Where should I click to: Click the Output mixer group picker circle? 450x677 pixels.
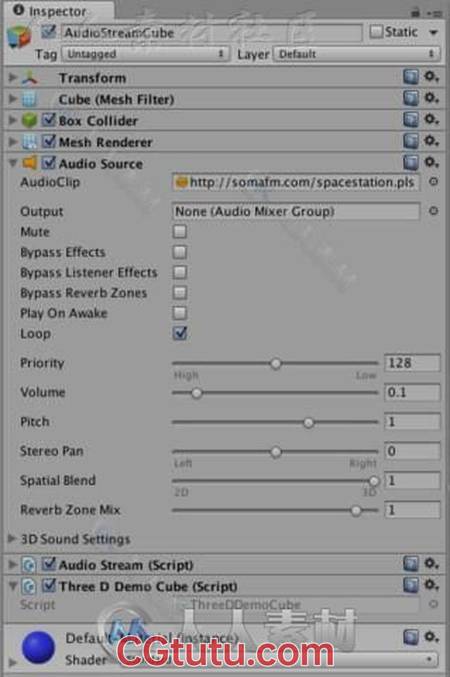coord(434,211)
